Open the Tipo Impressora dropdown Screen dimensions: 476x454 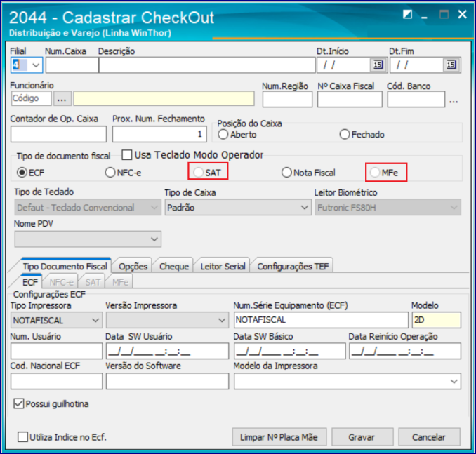tap(95, 320)
